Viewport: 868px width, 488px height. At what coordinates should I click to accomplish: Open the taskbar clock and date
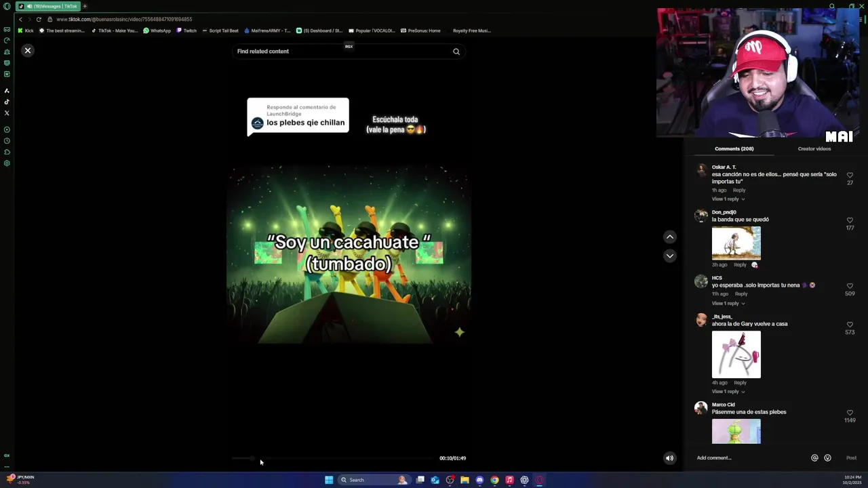coord(853,480)
